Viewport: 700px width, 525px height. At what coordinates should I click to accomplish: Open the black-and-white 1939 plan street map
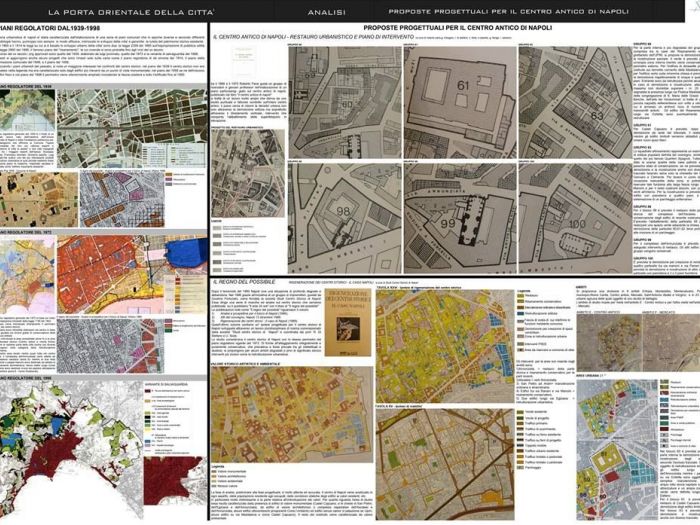[132, 128]
